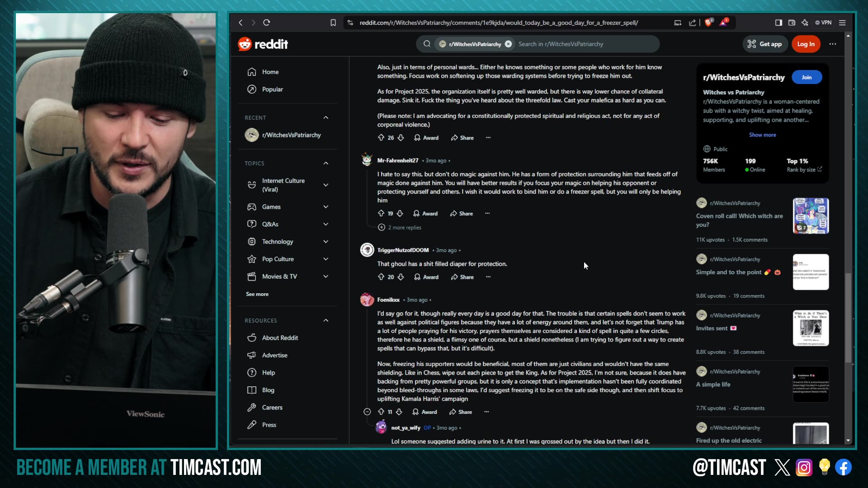The image size is (868, 488).
Task: Open the Brave Shields lion icon
Action: point(708,23)
